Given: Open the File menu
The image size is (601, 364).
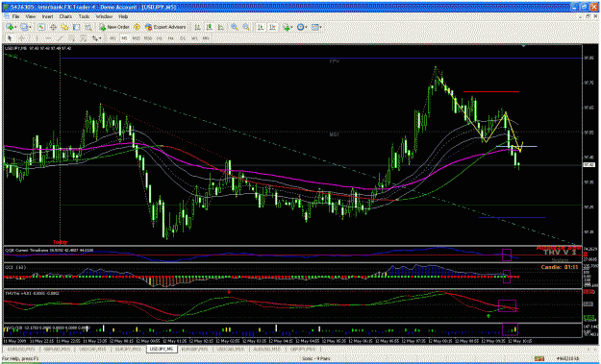Looking at the screenshot, I should tap(15, 17).
